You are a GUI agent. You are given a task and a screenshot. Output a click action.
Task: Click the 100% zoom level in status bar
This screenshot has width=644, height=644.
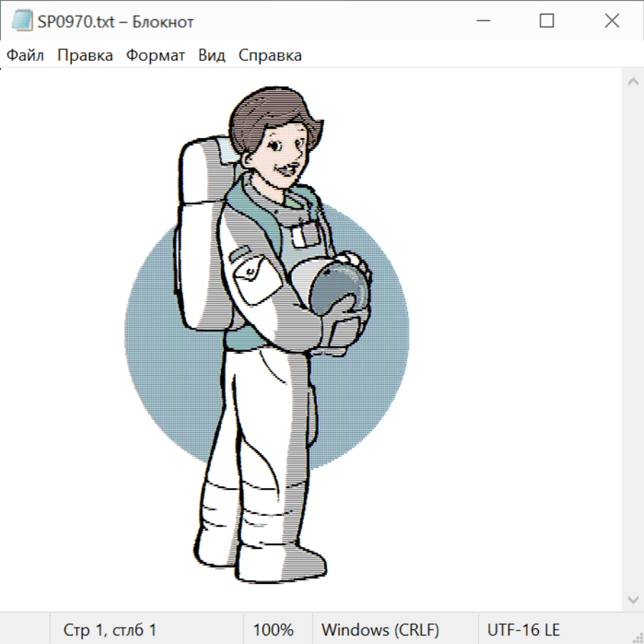coord(273,630)
